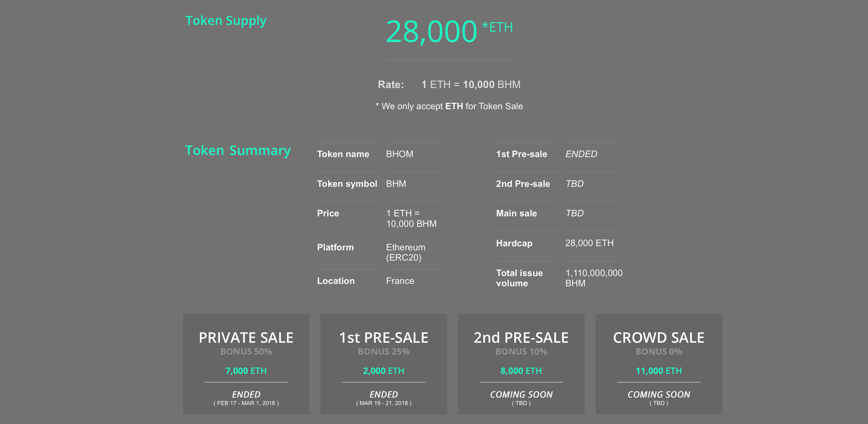
Task: Click the 11,000 ETH amount
Action: (x=659, y=371)
